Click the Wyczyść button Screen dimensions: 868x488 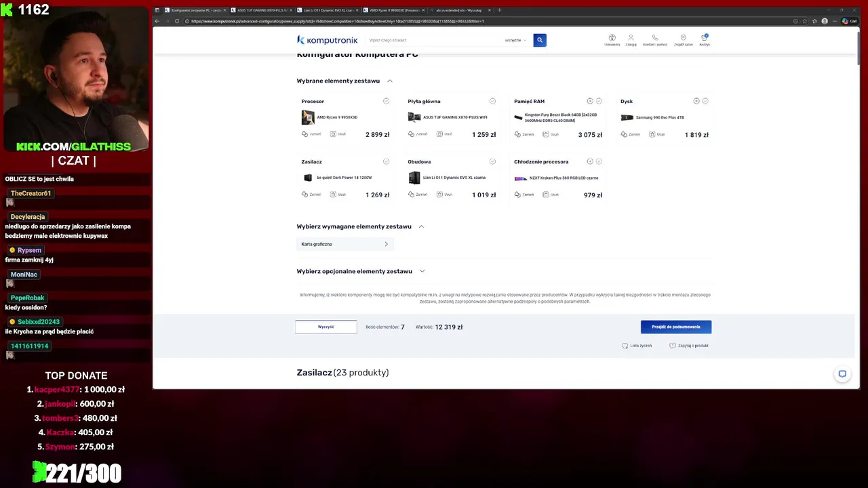325,327
